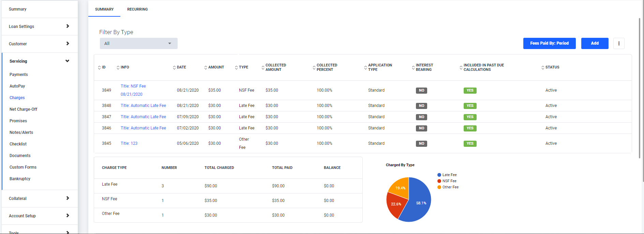644x234 pixels.
Task: Open the three-dot more options menu
Action: tap(619, 43)
